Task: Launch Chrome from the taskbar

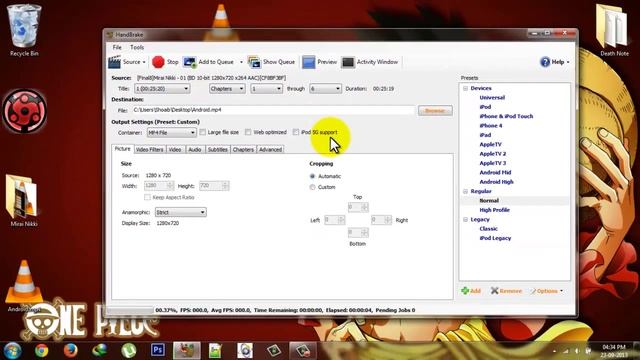Action: point(41,351)
